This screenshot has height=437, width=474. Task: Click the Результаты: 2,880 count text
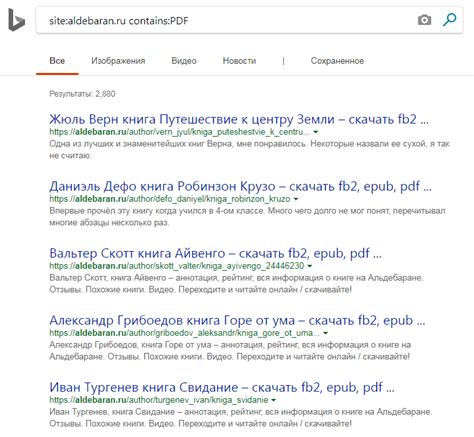[x=82, y=94]
